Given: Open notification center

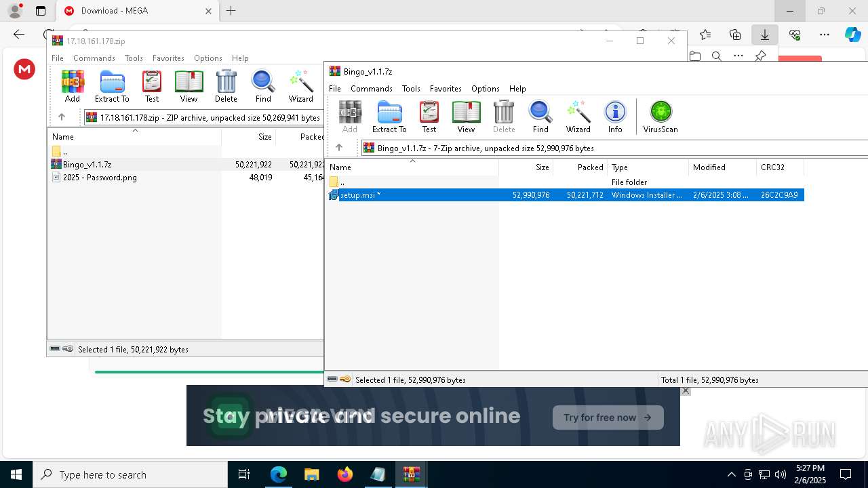Looking at the screenshot, I should (846, 474).
